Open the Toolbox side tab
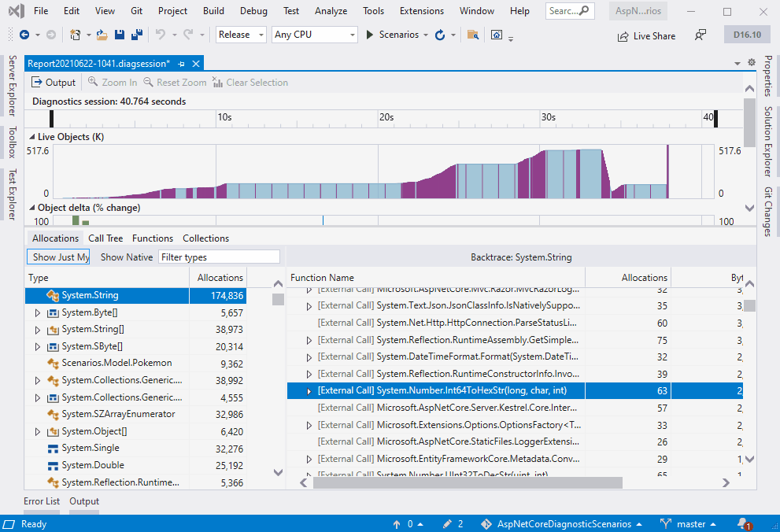The width and height of the screenshot is (780, 532). [x=13, y=142]
